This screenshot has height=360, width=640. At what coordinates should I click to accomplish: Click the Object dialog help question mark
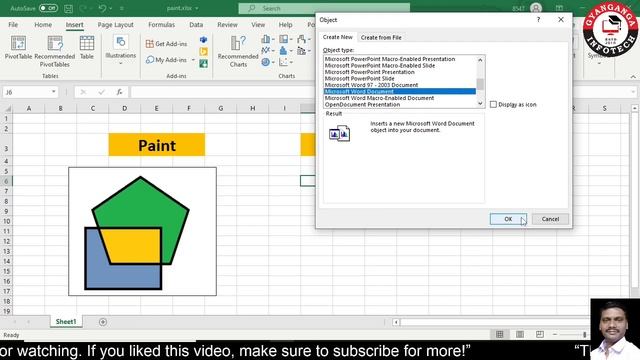538,20
